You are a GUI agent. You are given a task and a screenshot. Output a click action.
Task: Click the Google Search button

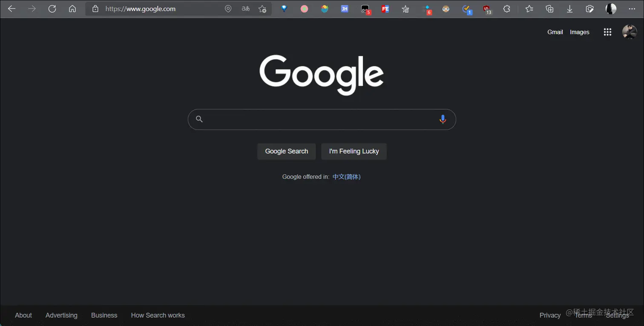287,151
